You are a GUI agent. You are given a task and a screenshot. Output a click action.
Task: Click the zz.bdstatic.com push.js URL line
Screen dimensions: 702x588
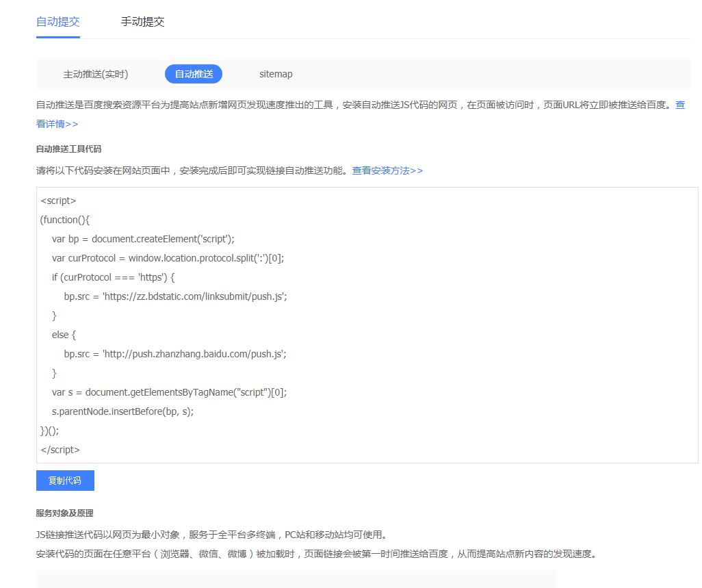coord(175,296)
